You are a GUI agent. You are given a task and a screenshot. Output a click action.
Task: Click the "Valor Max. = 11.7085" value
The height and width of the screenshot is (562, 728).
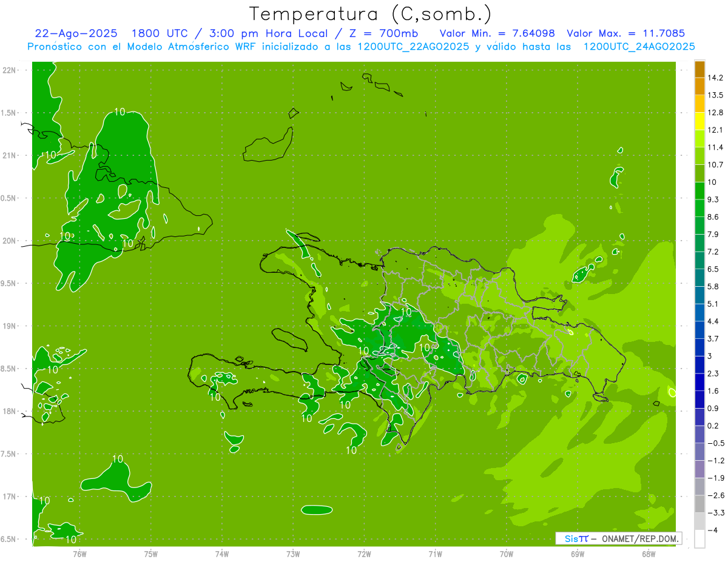625,33
